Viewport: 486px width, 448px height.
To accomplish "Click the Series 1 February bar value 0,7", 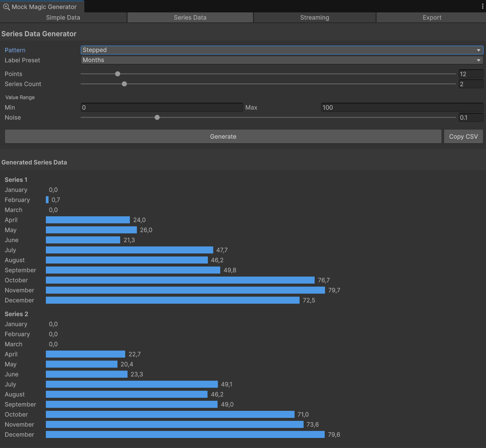I will coord(56,200).
